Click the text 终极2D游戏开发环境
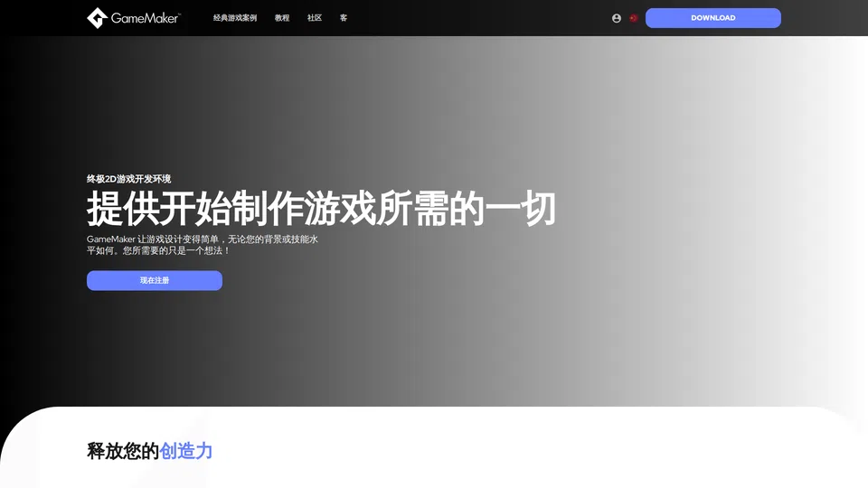This screenshot has width=868, height=488. (x=128, y=179)
